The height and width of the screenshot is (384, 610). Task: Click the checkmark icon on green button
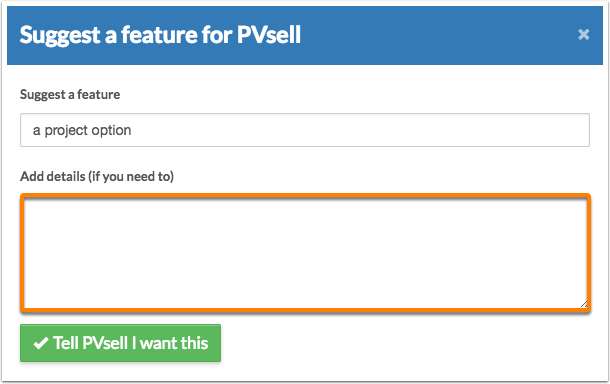click(x=41, y=343)
